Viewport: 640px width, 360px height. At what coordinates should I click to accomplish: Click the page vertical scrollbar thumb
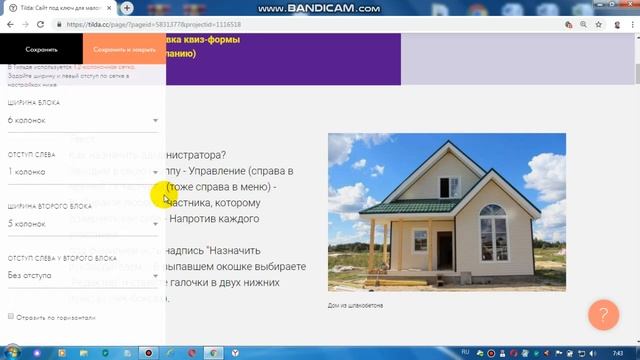click(637, 73)
